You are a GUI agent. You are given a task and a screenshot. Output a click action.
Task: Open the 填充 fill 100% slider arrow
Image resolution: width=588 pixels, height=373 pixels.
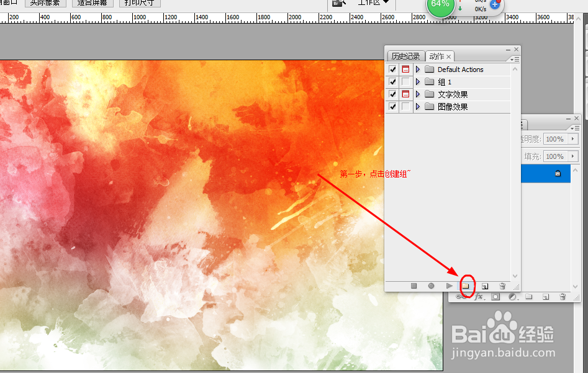pos(572,156)
